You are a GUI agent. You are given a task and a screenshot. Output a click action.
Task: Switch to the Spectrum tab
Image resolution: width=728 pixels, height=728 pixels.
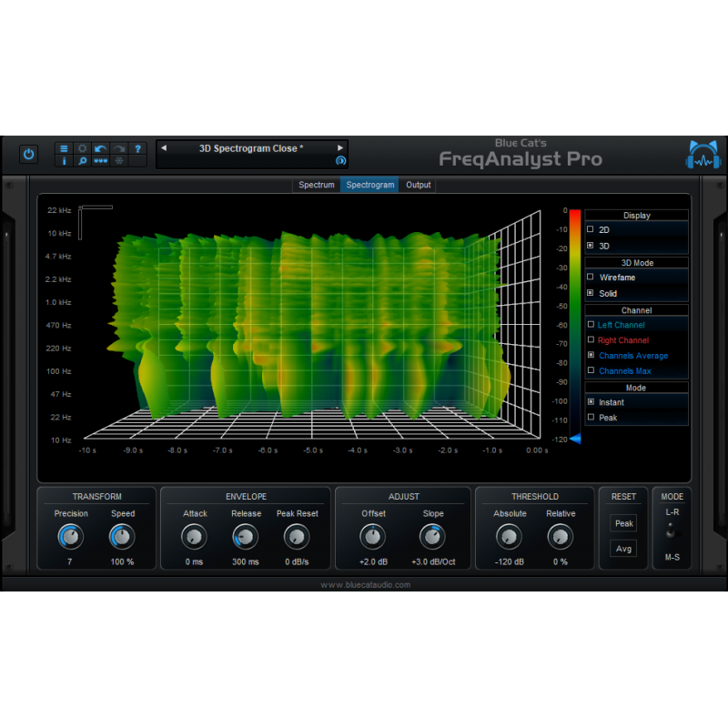point(317,184)
